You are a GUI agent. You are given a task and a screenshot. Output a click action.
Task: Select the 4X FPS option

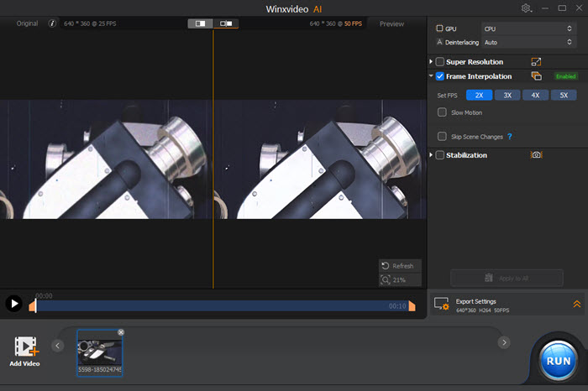click(x=536, y=95)
